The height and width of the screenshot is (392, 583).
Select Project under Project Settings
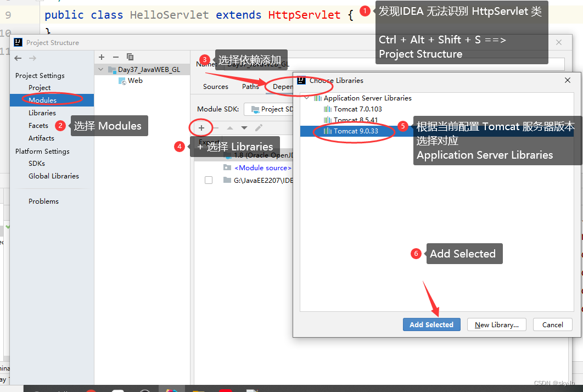(x=40, y=88)
